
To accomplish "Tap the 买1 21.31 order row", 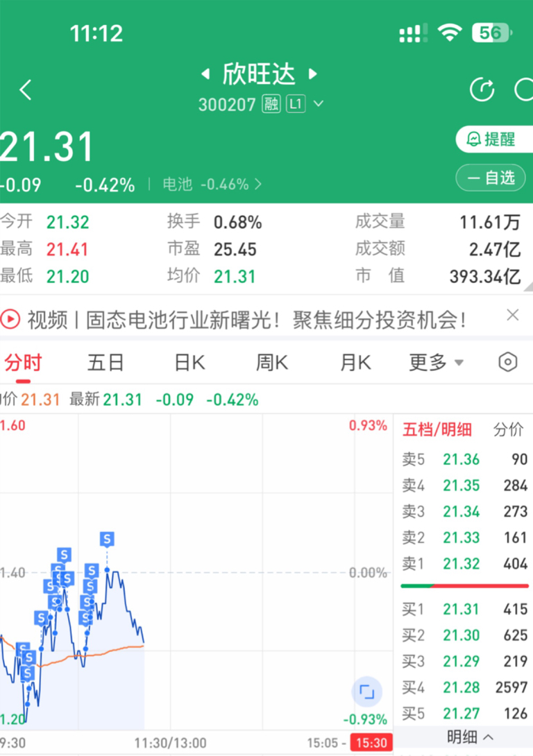I will 464,609.
